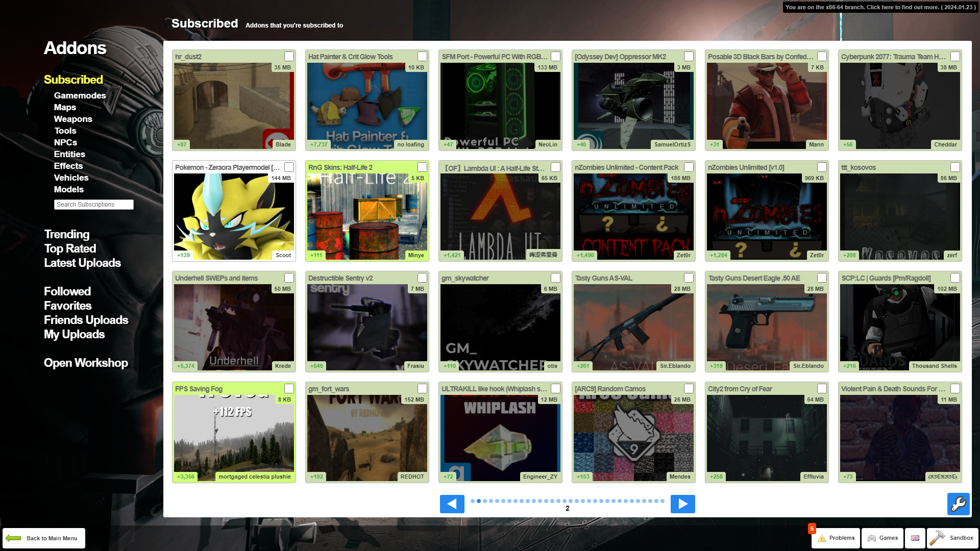Open the Sandbox gamemode selector

pyautogui.click(x=952, y=538)
